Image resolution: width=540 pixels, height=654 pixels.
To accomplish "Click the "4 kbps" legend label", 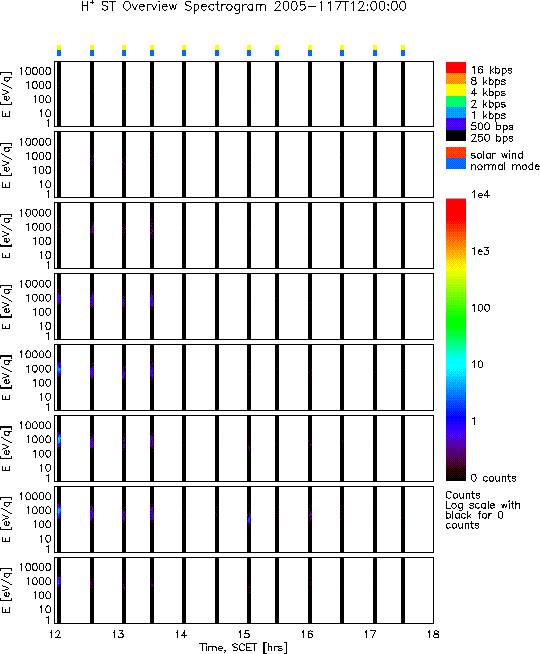I will tap(488, 93).
